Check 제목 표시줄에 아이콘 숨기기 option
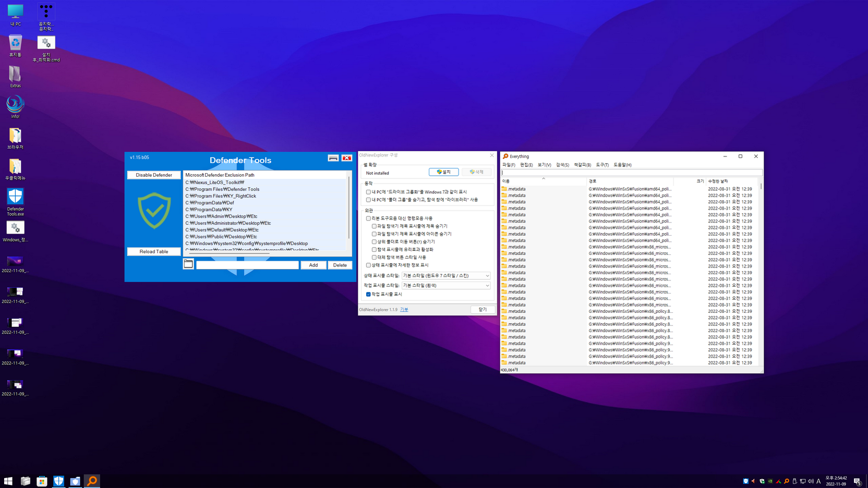The height and width of the screenshot is (488, 868). tap(374, 234)
